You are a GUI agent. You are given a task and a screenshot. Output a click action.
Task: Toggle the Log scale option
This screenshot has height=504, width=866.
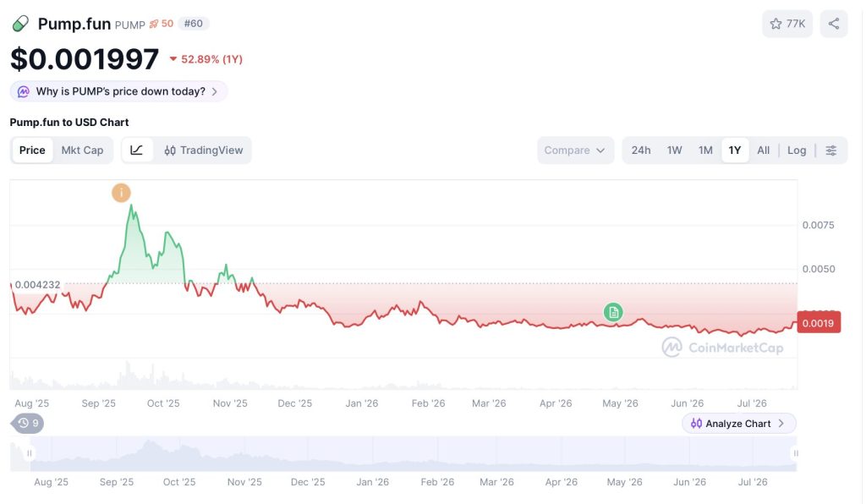click(797, 151)
